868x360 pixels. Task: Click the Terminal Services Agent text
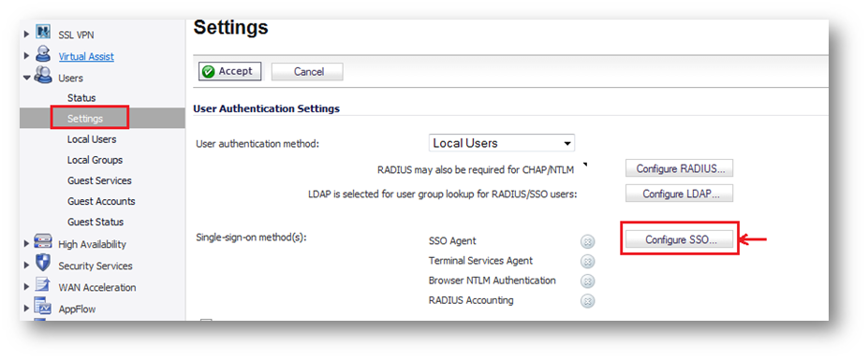click(x=480, y=261)
